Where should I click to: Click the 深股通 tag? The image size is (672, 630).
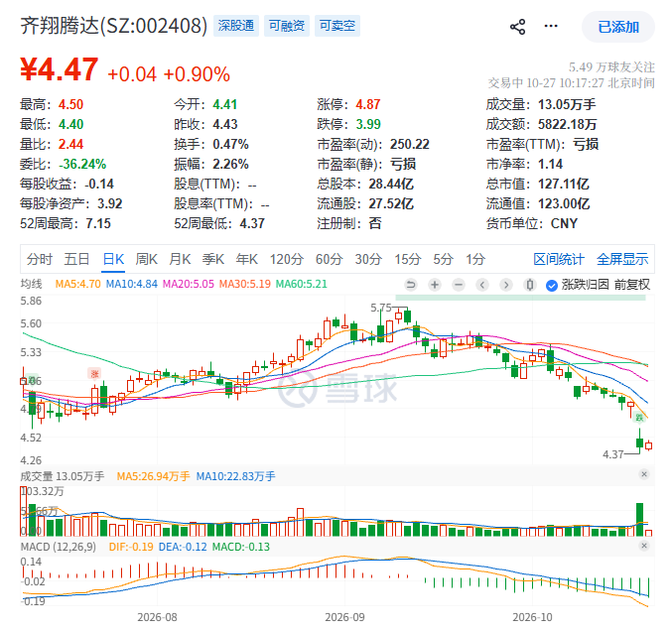point(235,26)
